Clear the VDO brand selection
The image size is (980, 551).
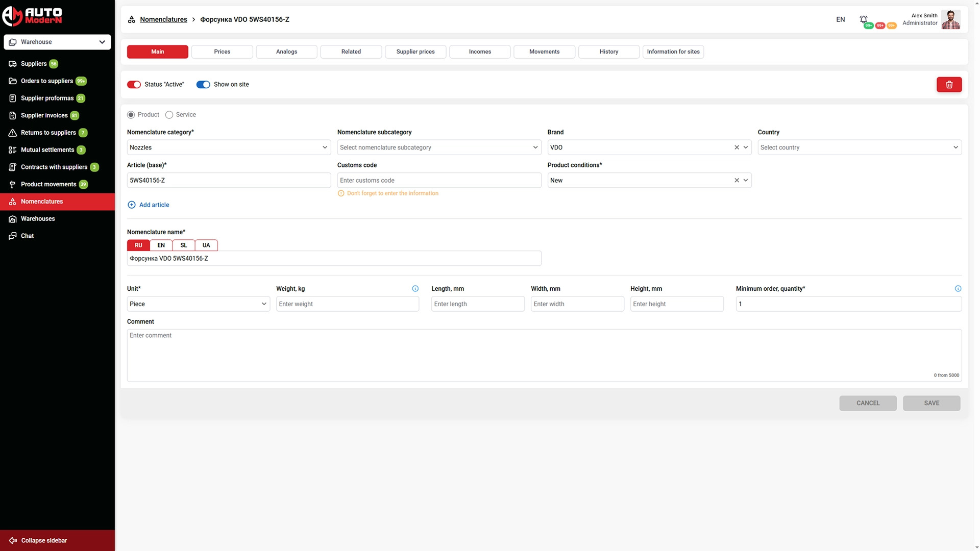737,147
